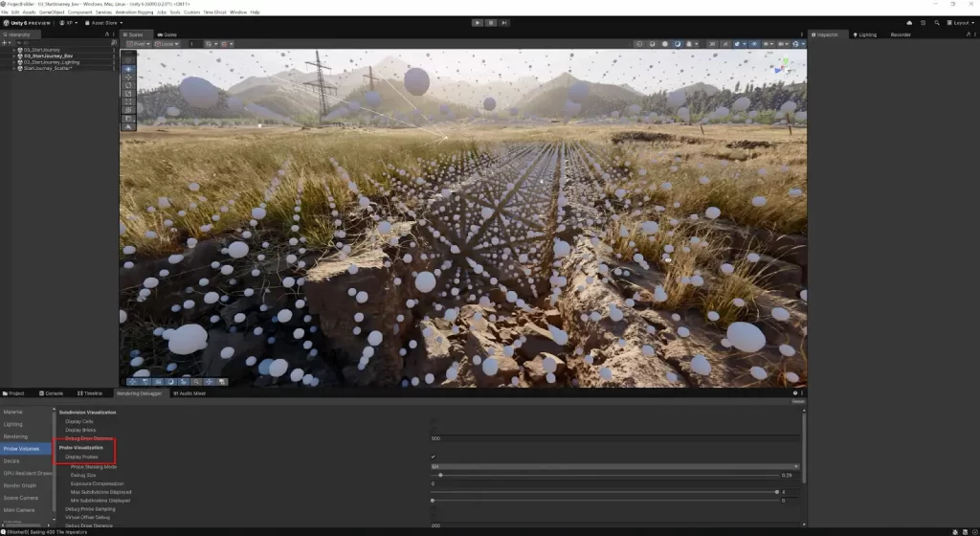Open the Probe Shading Mode dropdown
The height and width of the screenshot is (536, 980).
pos(612,466)
